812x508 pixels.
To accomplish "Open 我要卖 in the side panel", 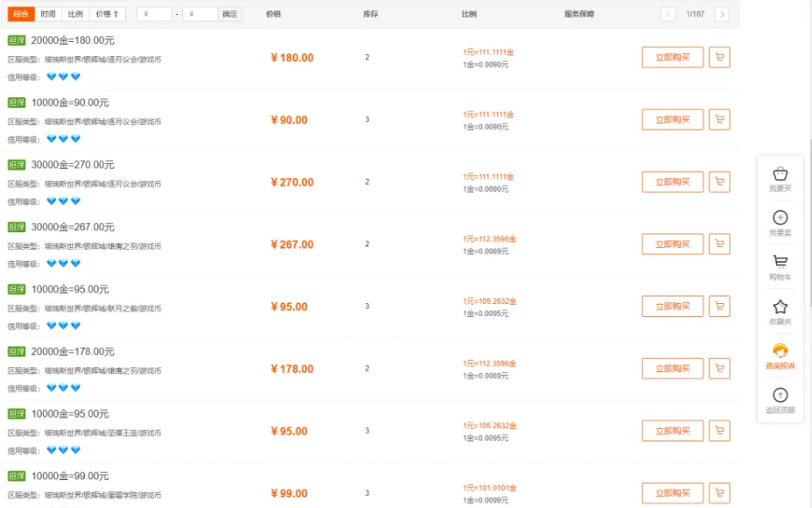I will coord(780,222).
